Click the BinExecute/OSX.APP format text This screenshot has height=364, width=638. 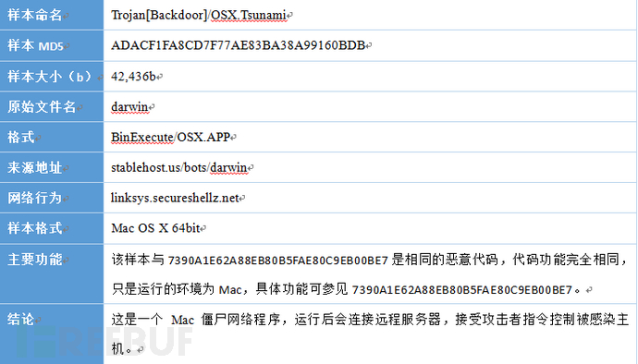(x=170, y=137)
